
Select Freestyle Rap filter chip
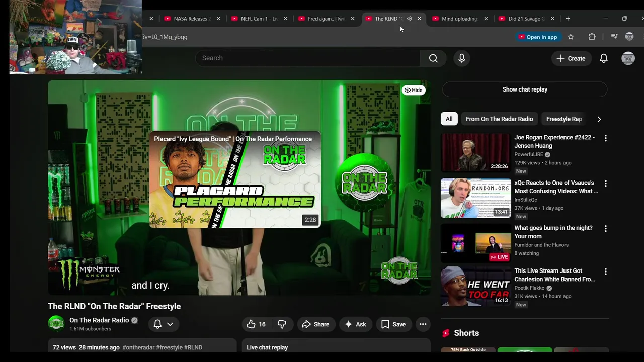564,119
